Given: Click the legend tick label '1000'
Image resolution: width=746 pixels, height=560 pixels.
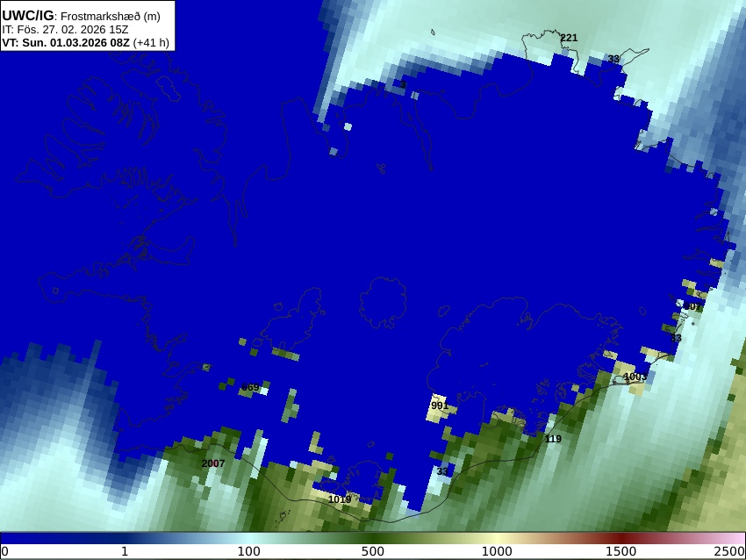Looking at the screenshot, I should 497,552.
